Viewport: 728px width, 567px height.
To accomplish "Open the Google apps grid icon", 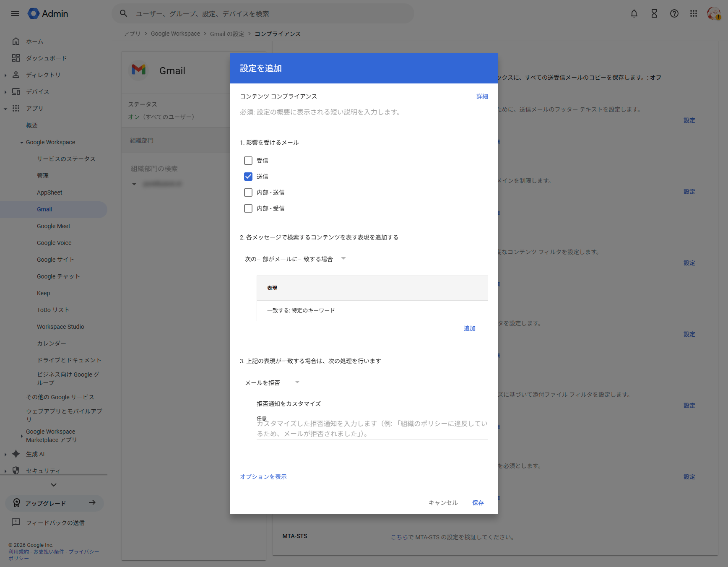I will 694,13.
